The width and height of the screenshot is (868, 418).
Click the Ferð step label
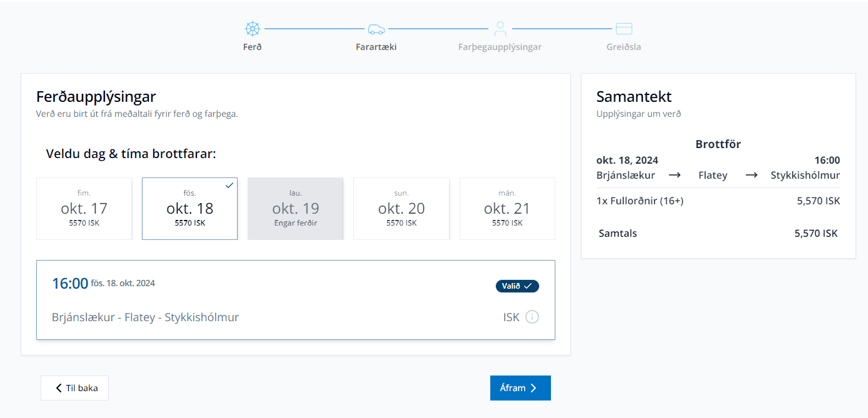click(x=252, y=47)
